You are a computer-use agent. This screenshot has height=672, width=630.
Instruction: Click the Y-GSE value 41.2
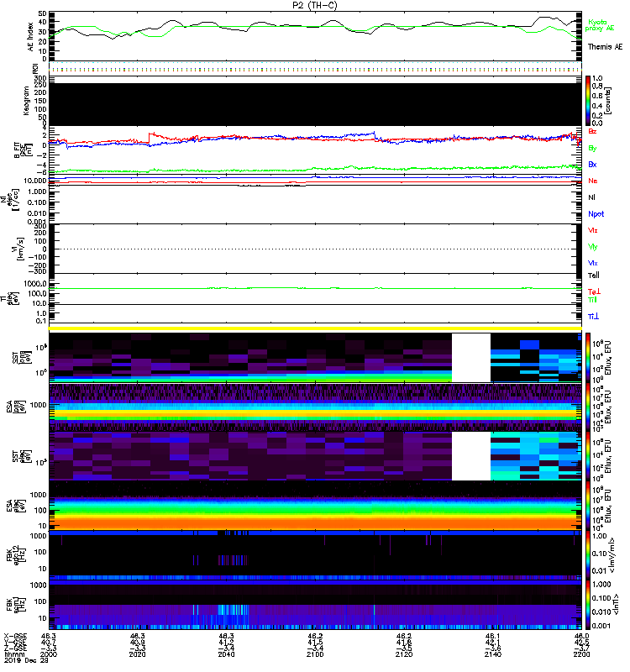coord(226,643)
